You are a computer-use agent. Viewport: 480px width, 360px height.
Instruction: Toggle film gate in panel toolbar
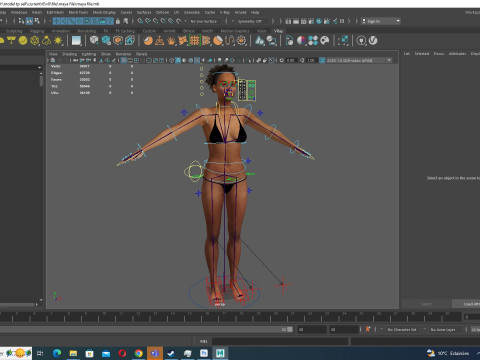[x=130, y=60]
